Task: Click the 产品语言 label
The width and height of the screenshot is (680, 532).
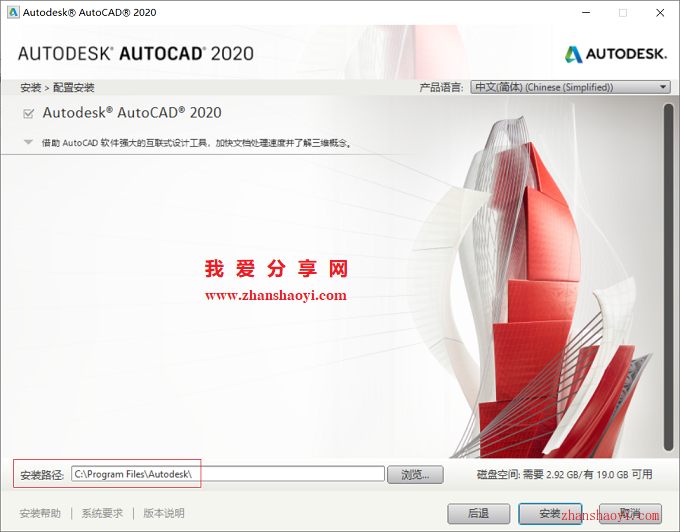Action: [x=441, y=88]
